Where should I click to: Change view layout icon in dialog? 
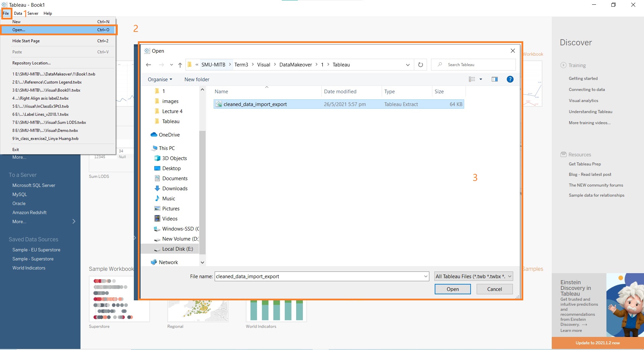pyautogui.click(x=472, y=79)
